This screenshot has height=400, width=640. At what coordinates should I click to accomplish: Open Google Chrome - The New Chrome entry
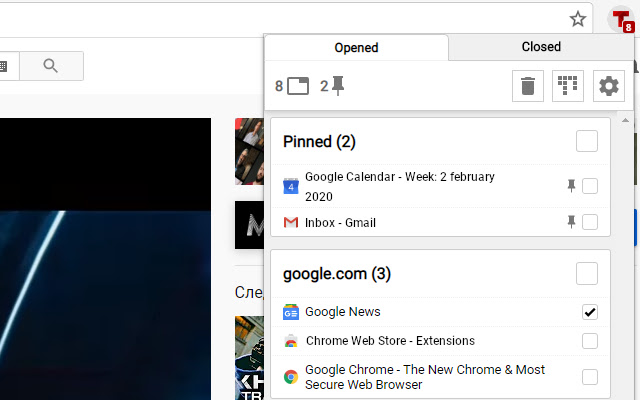pyautogui.click(x=424, y=377)
